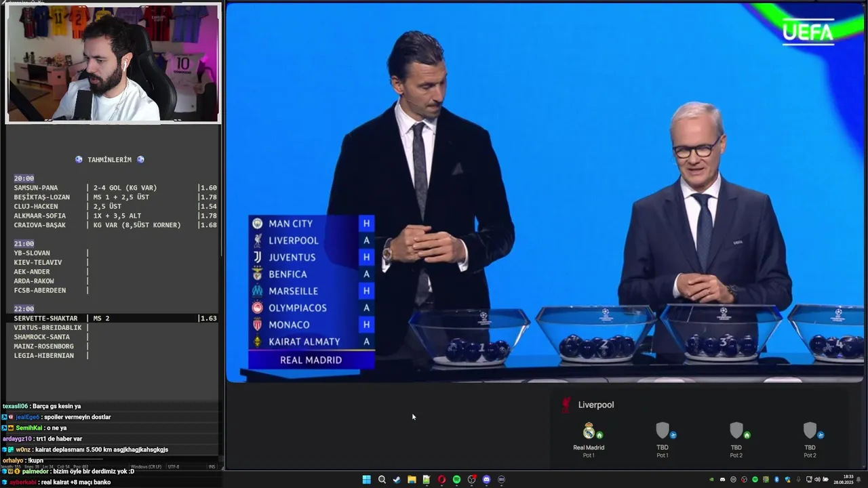Click the 22:00 time heading
This screenshot has height=488, width=868.
pyautogui.click(x=24, y=308)
